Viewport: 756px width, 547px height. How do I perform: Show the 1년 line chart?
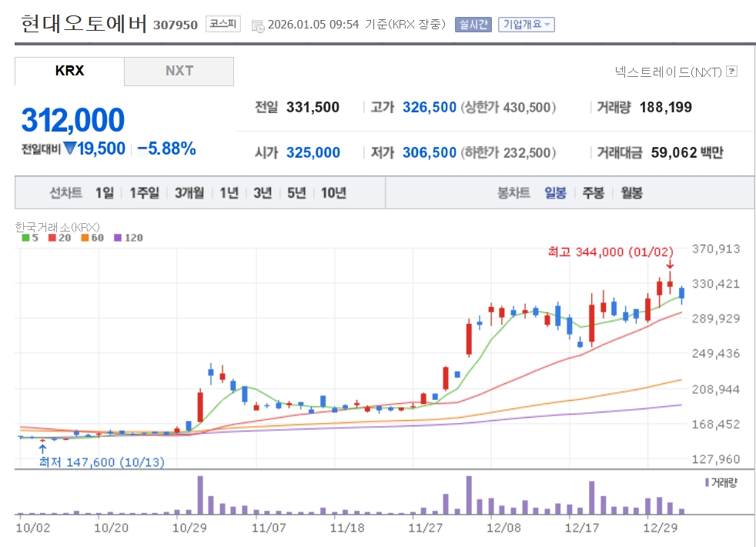pyautogui.click(x=229, y=193)
